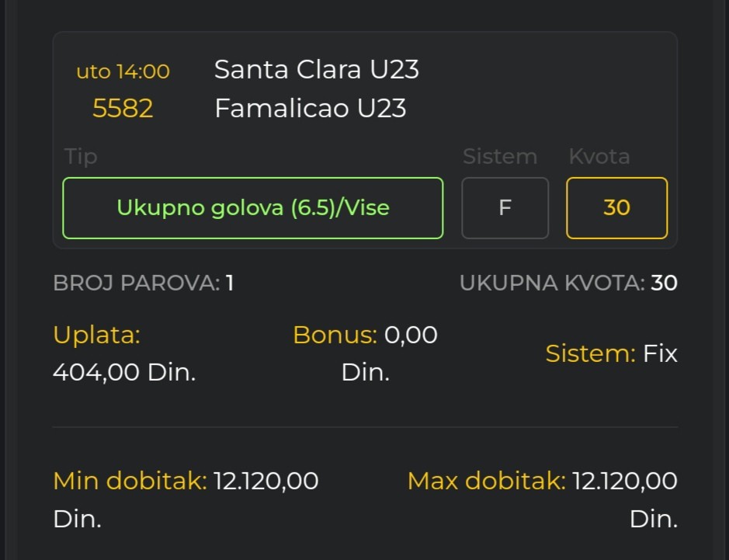Click the BROJ PAROVA count
The height and width of the screenshot is (560, 729).
point(230,283)
